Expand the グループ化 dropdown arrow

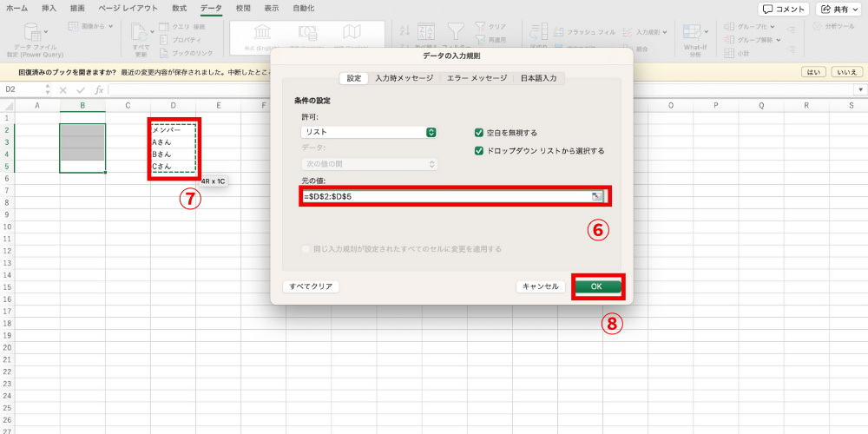coord(778,27)
